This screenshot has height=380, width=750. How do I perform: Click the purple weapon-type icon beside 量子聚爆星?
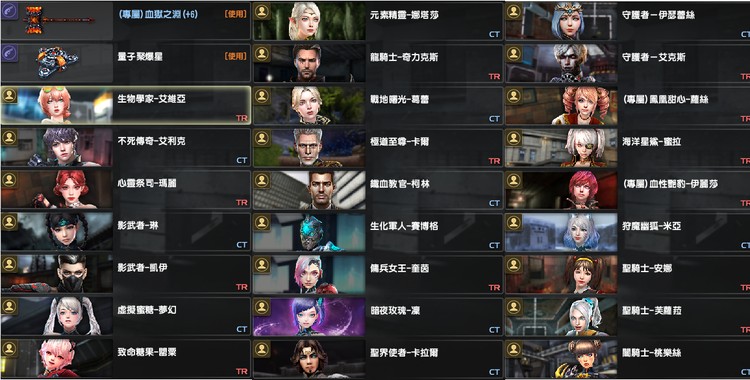coord(10,53)
